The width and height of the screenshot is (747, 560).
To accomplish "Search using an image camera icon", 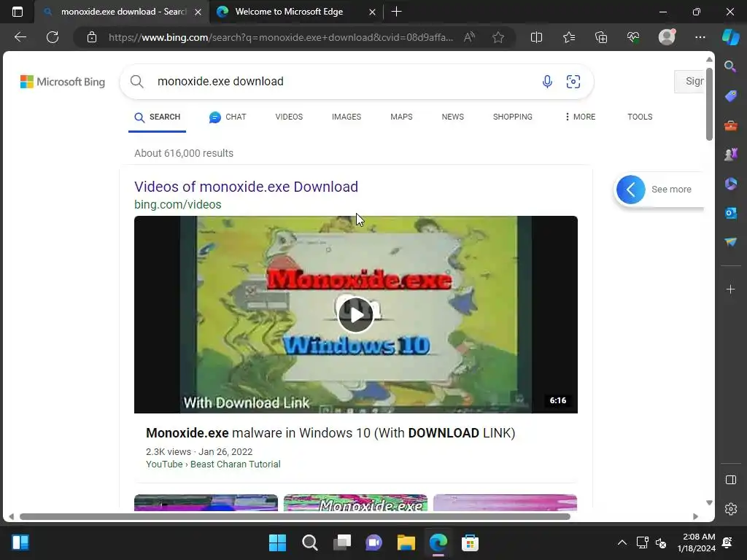I will tap(573, 82).
